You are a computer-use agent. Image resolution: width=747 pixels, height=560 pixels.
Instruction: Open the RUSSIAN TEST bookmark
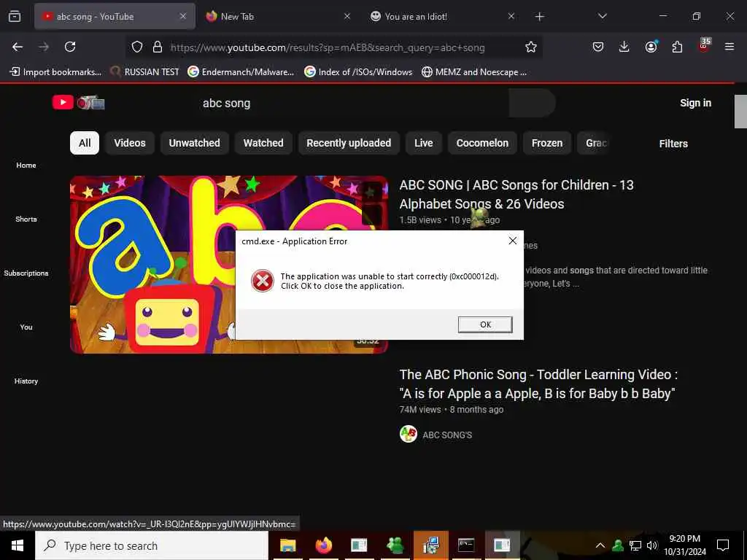coord(145,72)
